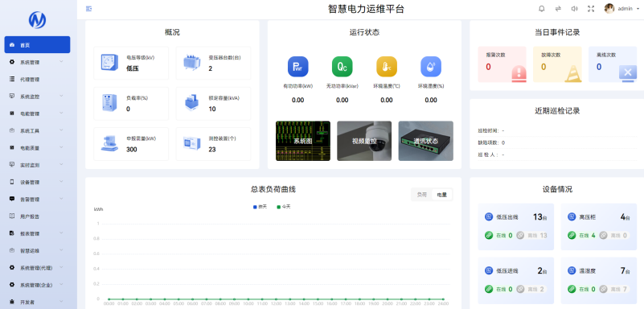The image size is (644, 309).
Task: Open notifications bell icon
Action: coord(542,9)
